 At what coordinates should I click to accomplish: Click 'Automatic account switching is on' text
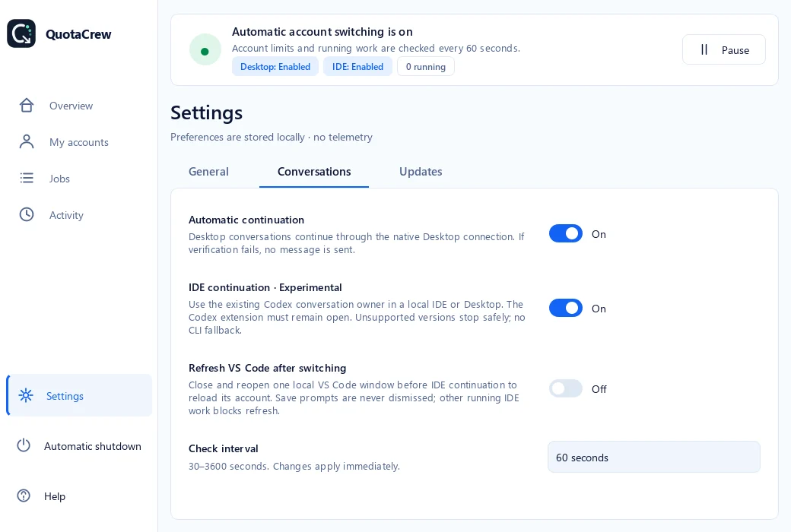(322, 32)
